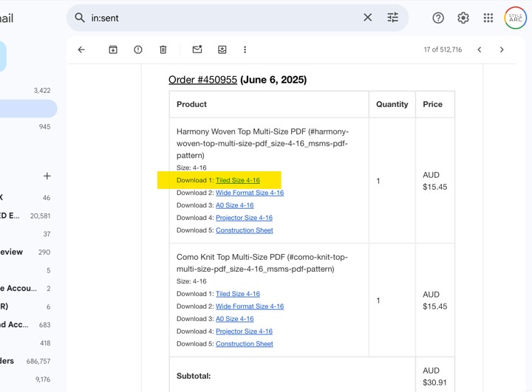Open the Support help icon
This screenshot has width=532, height=392.
tap(438, 18)
